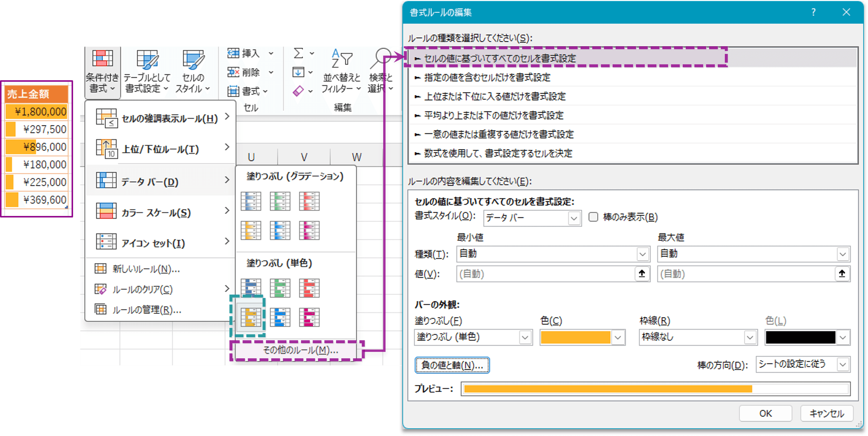Click the AutoSum sigma icon
Image resolution: width=868 pixels, height=436 pixels.
[299, 53]
